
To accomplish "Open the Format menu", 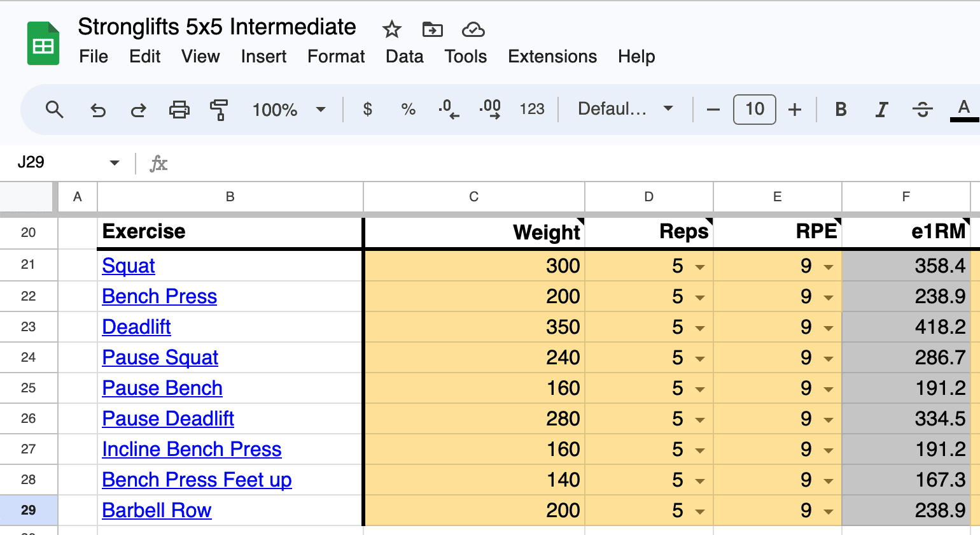I will (x=336, y=57).
